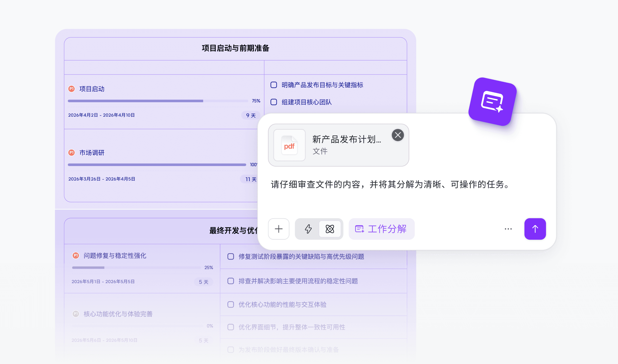
Task: Click the 工作分解 button
Action: pyautogui.click(x=381, y=229)
